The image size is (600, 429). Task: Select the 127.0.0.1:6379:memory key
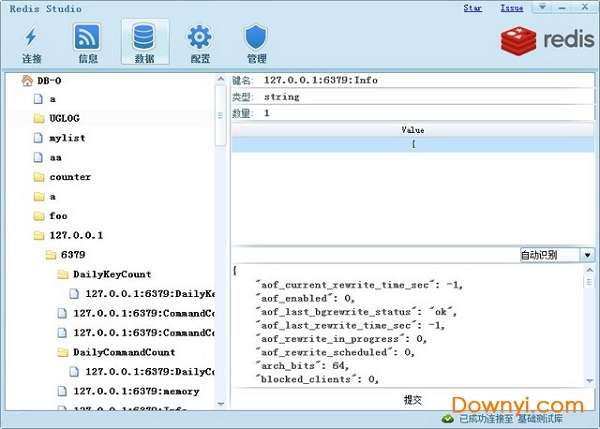tap(137, 391)
